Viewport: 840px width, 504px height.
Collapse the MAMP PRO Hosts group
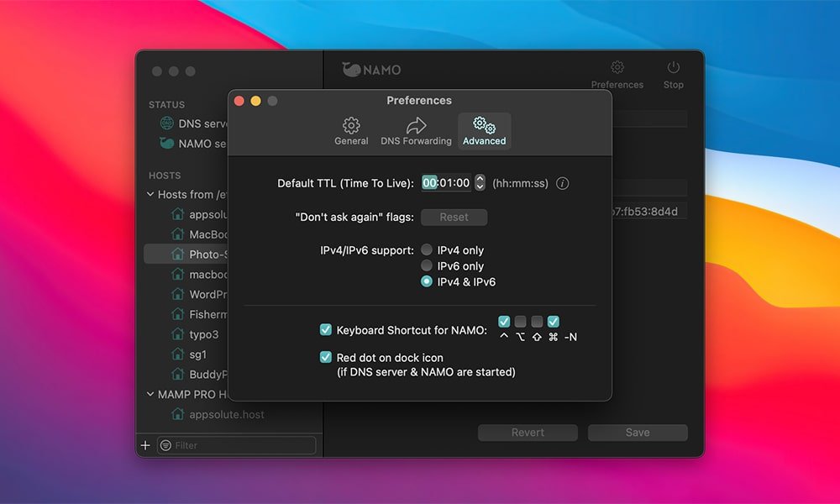tap(150, 394)
